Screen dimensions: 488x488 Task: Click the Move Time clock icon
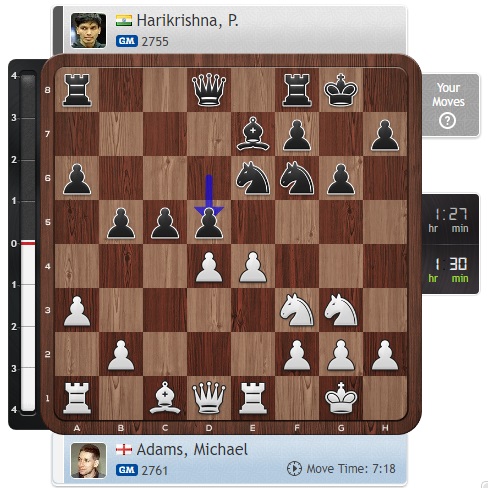point(294,468)
